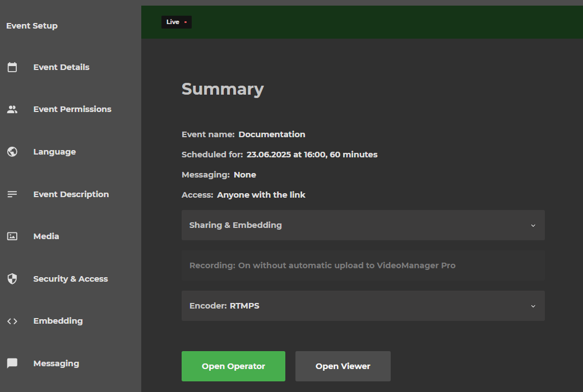Click the scheduled date 23.06.2025 at 16:00
The width and height of the screenshot is (583, 392).
[285, 155]
